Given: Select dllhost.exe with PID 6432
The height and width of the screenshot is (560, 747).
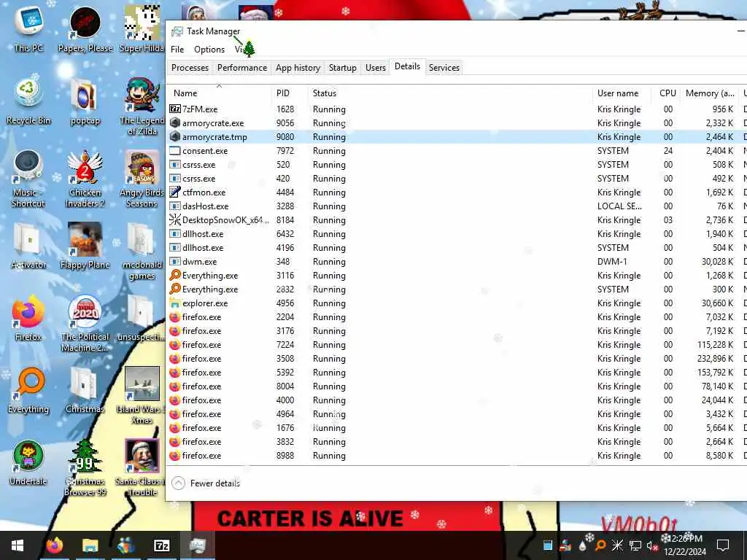Looking at the screenshot, I should [455, 234].
